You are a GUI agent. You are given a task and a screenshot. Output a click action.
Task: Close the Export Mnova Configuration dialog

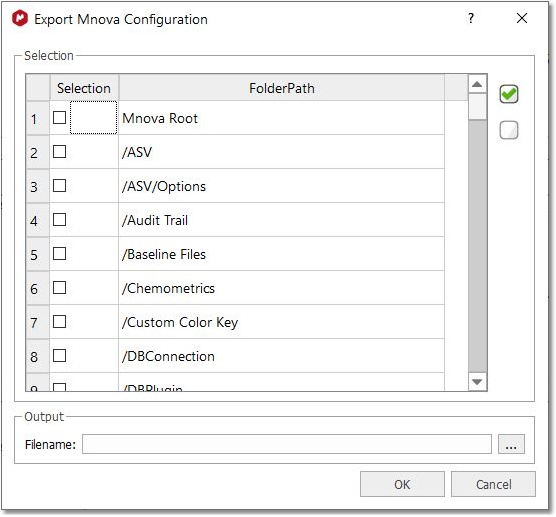[522, 18]
